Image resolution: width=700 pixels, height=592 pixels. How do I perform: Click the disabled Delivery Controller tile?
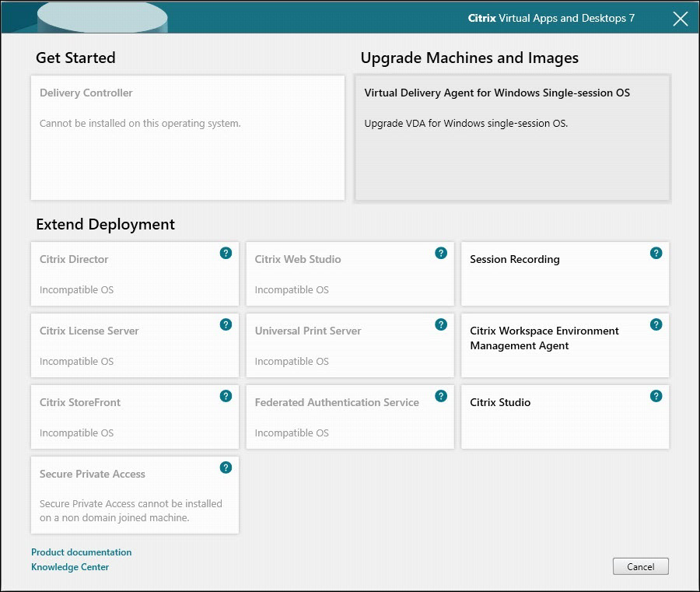(187, 138)
